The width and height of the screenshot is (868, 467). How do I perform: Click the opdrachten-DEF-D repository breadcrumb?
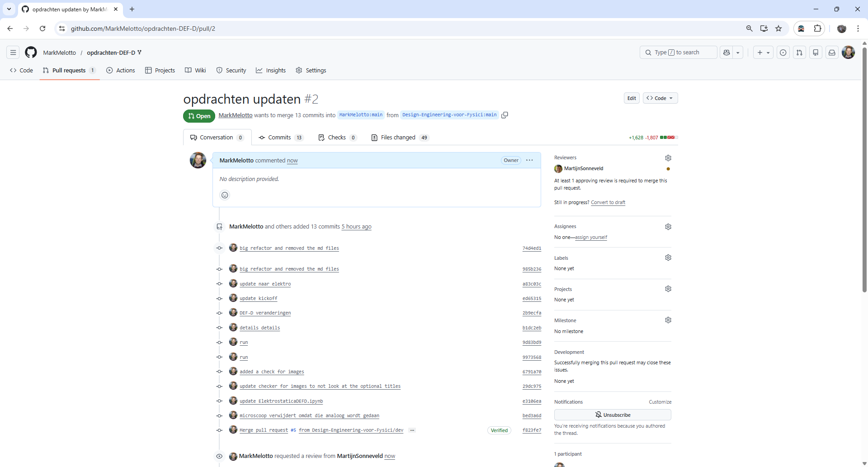(111, 52)
